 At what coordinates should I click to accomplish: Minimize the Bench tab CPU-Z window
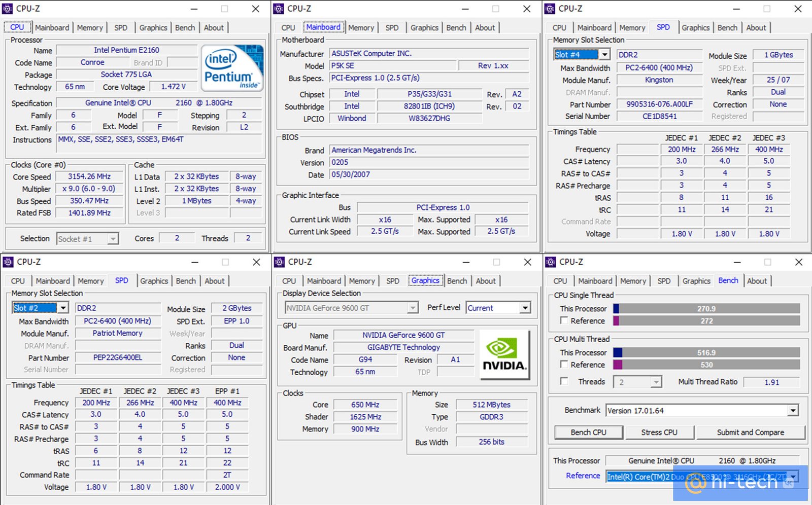pyautogui.click(x=737, y=262)
